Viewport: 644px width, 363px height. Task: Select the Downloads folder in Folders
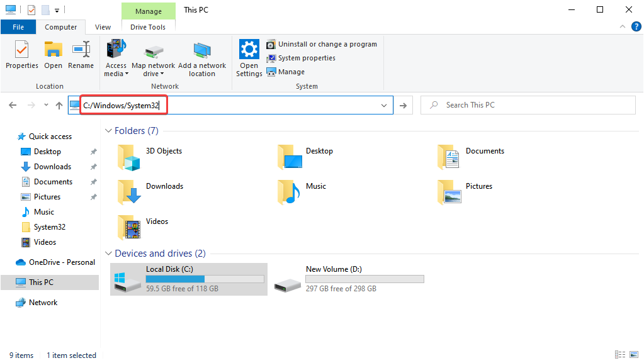point(150,192)
